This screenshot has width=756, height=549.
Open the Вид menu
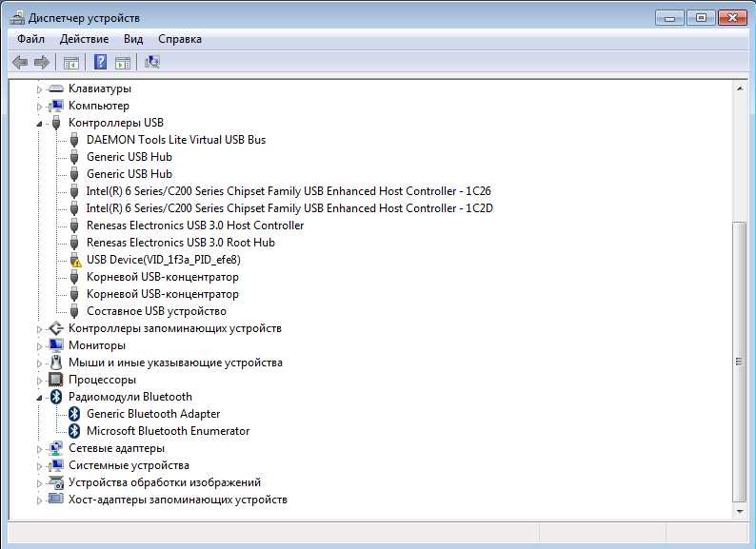click(133, 39)
